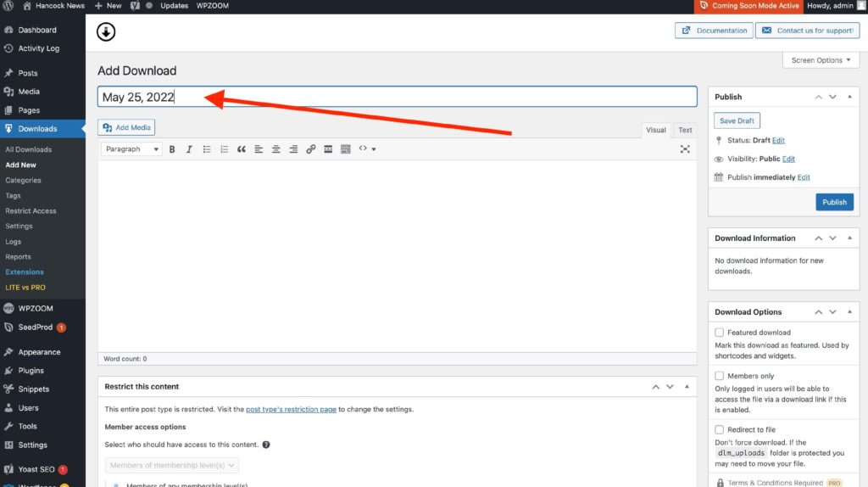Enable the Members only option
The height and width of the screenshot is (487, 868).
[x=720, y=376]
